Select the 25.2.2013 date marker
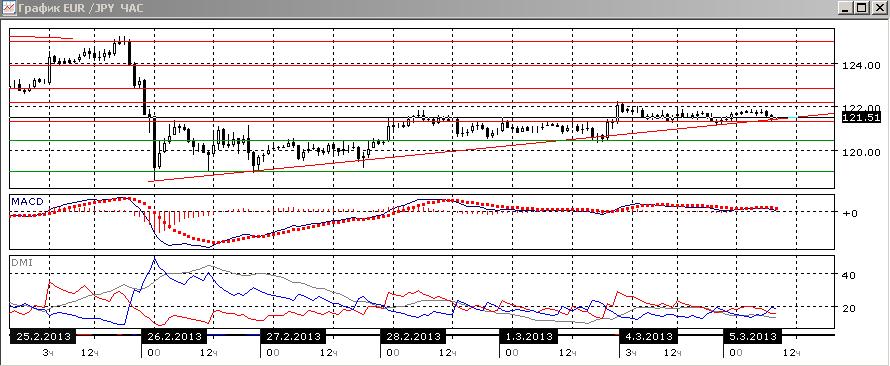Viewport: 890px width, 366px height. [43, 336]
